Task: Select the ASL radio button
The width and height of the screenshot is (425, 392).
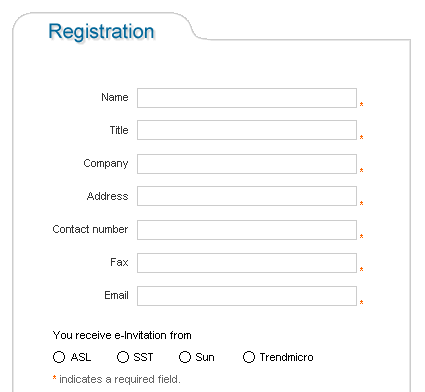Action: [x=59, y=357]
